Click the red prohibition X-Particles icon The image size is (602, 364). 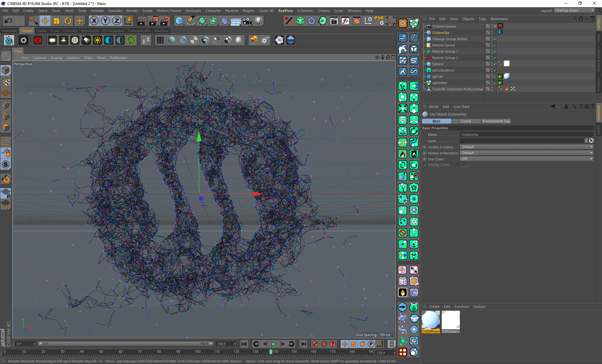pos(403,233)
